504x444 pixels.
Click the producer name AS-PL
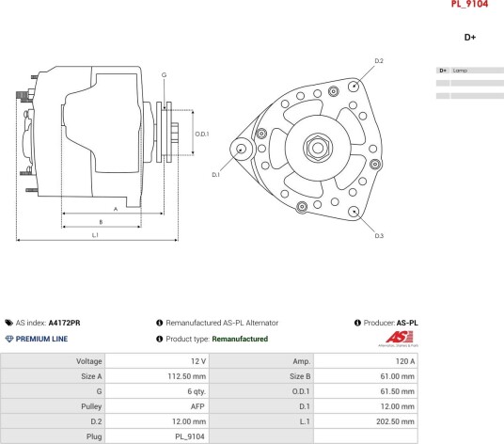(407, 323)
